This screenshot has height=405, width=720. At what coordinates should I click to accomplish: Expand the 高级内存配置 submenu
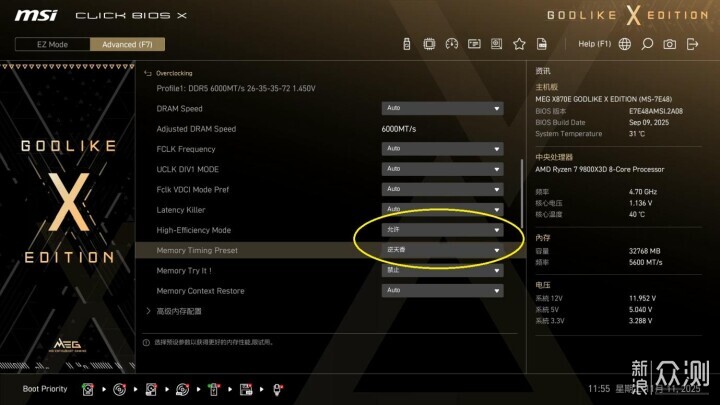pyautogui.click(x=179, y=311)
